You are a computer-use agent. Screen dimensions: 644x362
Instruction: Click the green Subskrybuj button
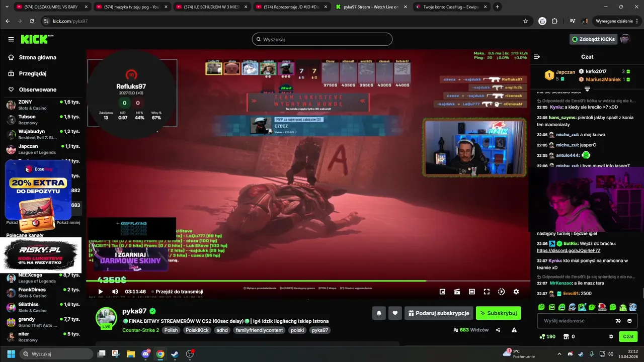pyautogui.click(x=498, y=313)
